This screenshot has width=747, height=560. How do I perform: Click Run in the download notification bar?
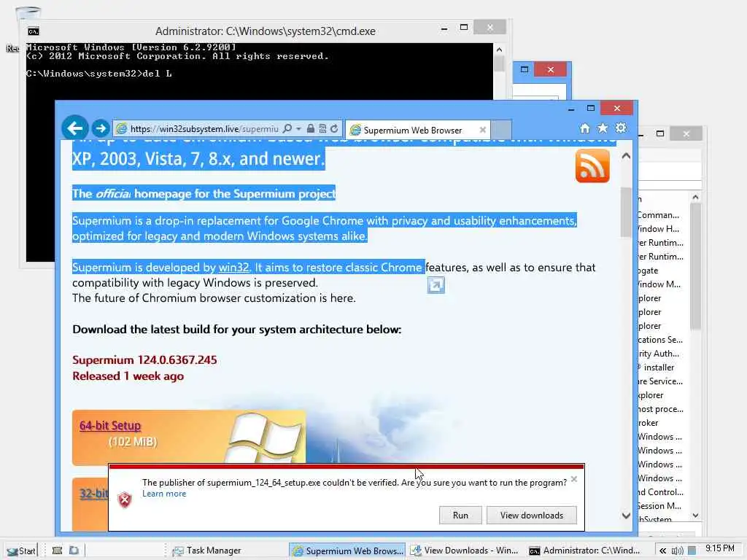coord(460,516)
